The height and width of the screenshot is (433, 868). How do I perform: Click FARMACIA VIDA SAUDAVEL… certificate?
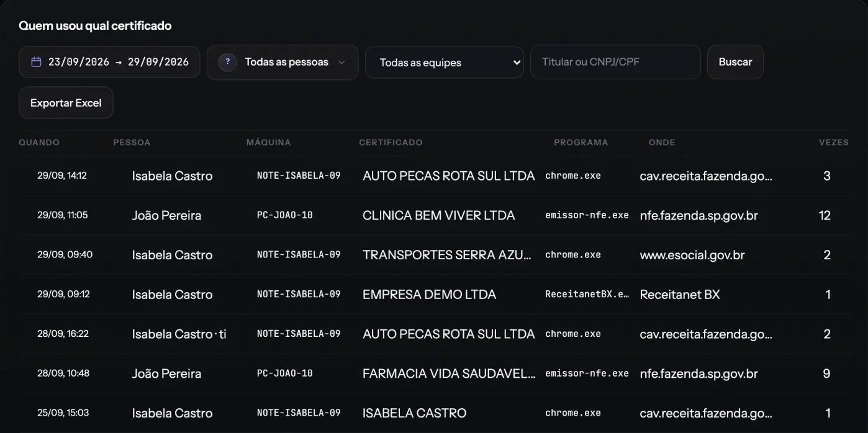click(449, 374)
